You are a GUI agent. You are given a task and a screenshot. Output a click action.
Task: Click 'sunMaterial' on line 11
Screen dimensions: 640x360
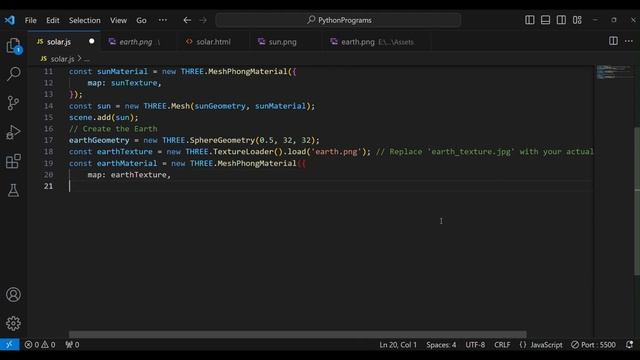(122, 71)
